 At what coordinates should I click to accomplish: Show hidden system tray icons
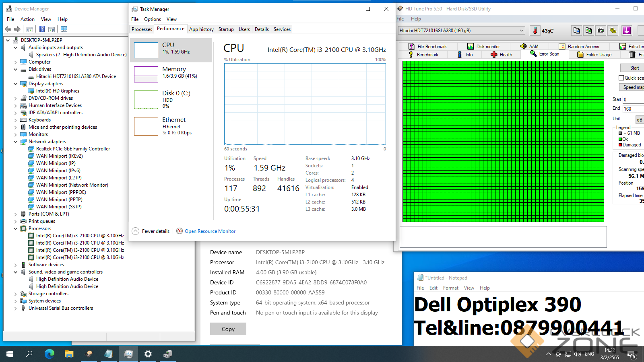(x=548, y=354)
